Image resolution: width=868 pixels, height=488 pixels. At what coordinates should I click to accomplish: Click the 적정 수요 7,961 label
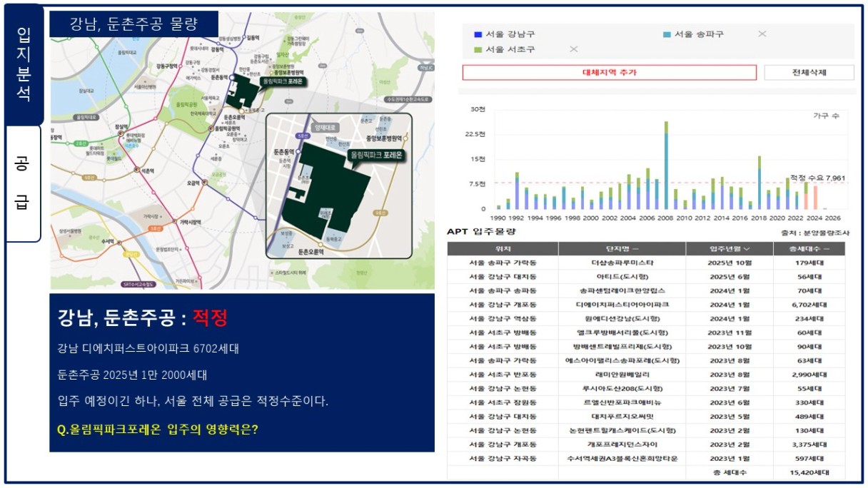pyautogui.click(x=817, y=178)
